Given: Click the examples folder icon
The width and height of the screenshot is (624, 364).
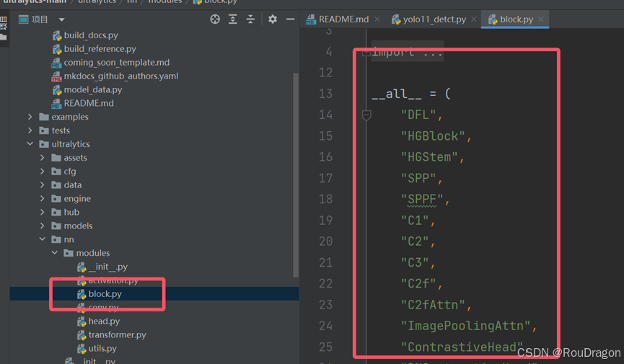Looking at the screenshot, I should (44, 117).
